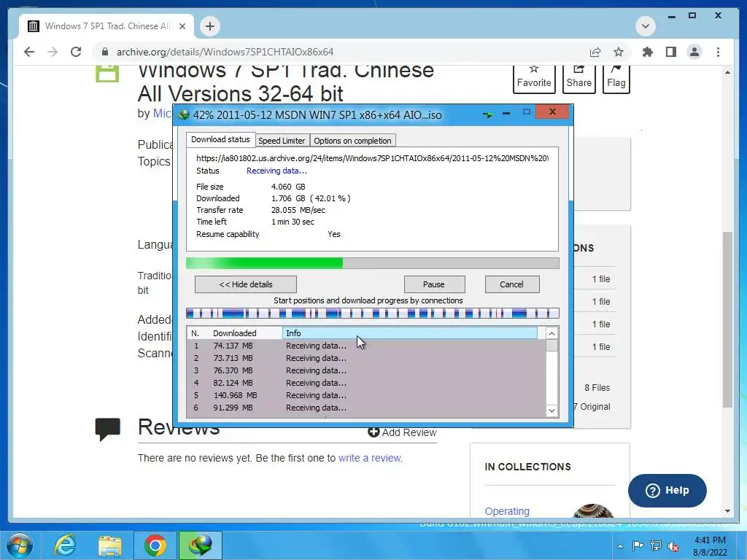This screenshot has height=560, width=747.
Task: Select connection row 5 with 140.968 MB
Action: pyautogui.click(x=366, y=395)
